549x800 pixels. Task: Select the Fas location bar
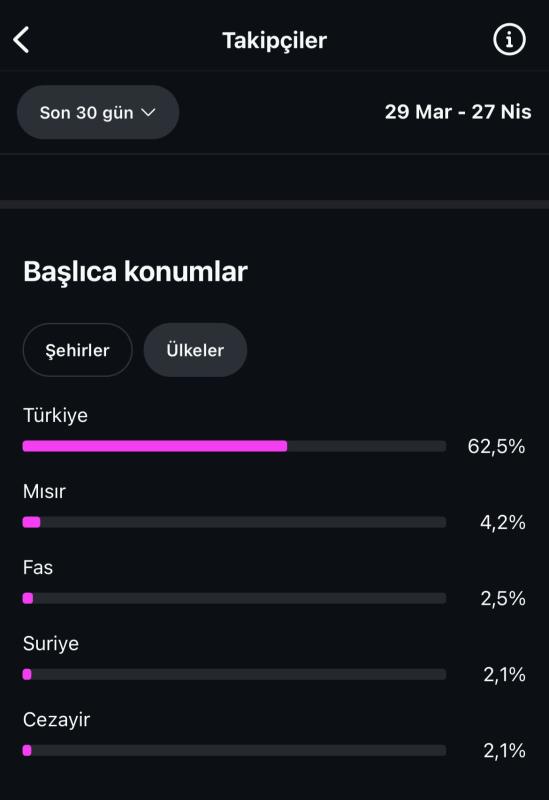coord(234,598)
